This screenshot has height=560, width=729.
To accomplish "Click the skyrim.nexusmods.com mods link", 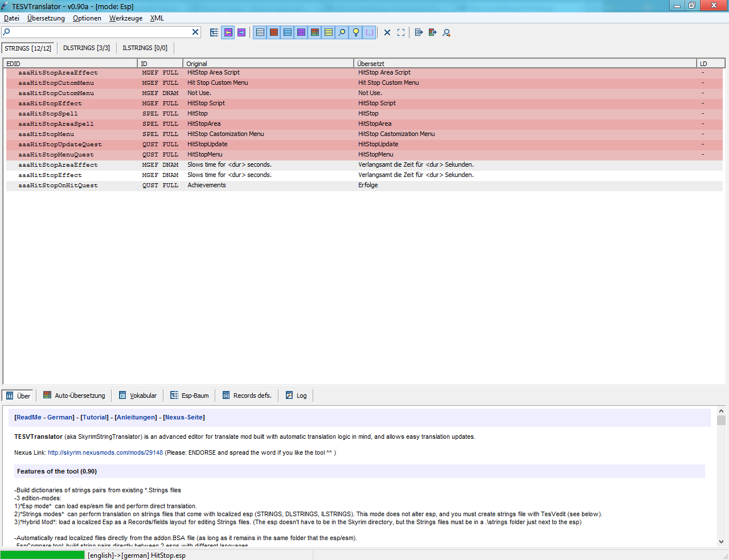I will tap(105, 453).
